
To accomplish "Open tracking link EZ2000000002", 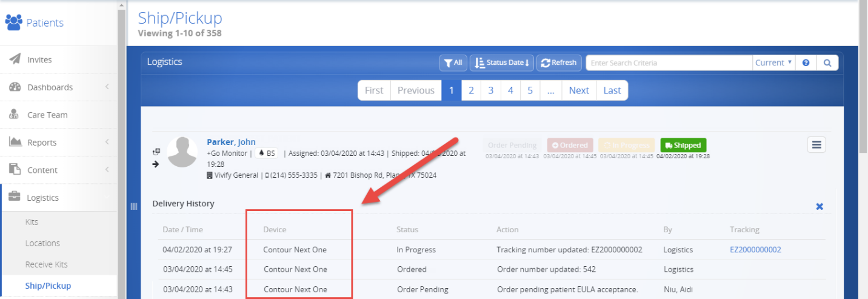I will coord(755,249).
